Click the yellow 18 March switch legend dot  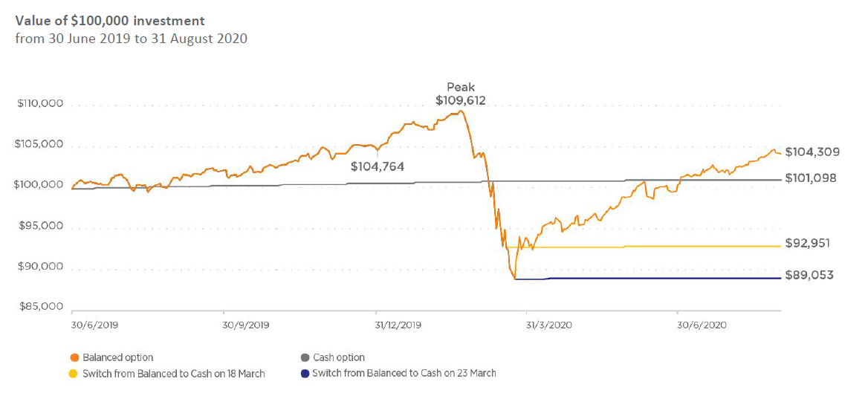tap(73, 373)
